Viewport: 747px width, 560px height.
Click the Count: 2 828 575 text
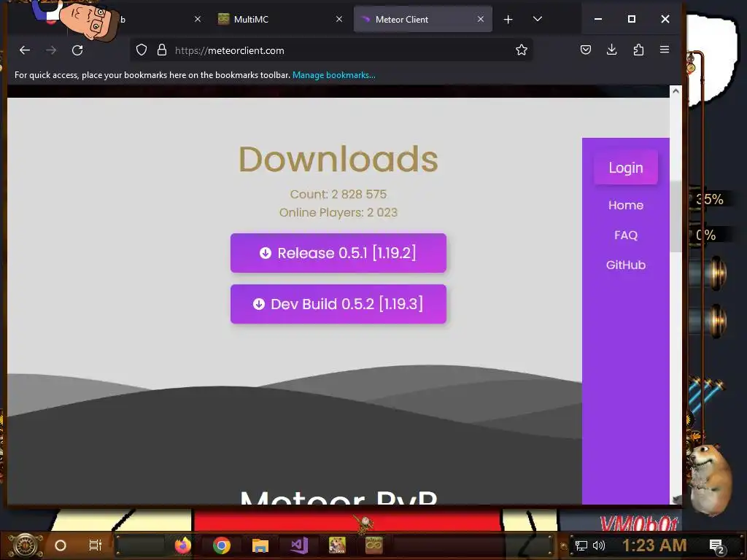[338, 194]
